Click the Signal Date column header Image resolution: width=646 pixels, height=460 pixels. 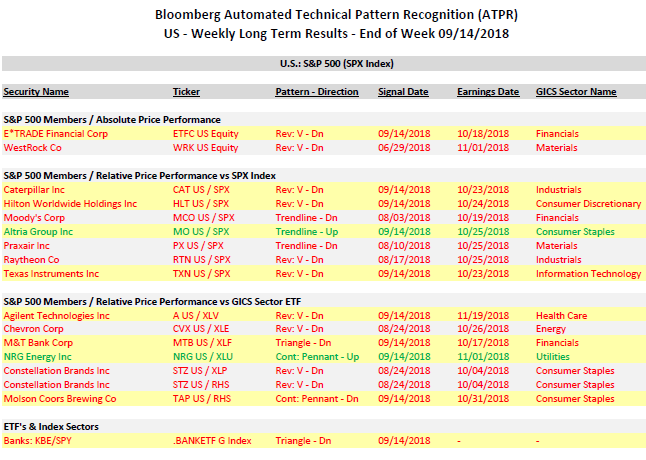coord(403,92)
